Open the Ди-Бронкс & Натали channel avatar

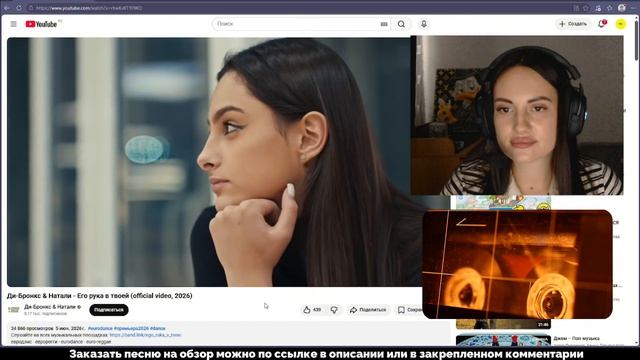point(13,310)
